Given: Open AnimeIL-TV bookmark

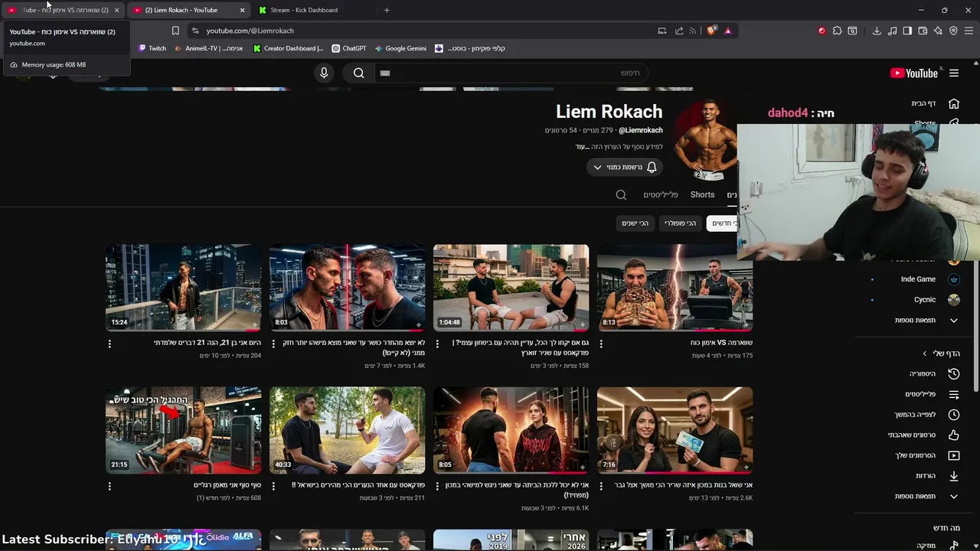Looking at the screenshot, I should [x=209, y=48].
